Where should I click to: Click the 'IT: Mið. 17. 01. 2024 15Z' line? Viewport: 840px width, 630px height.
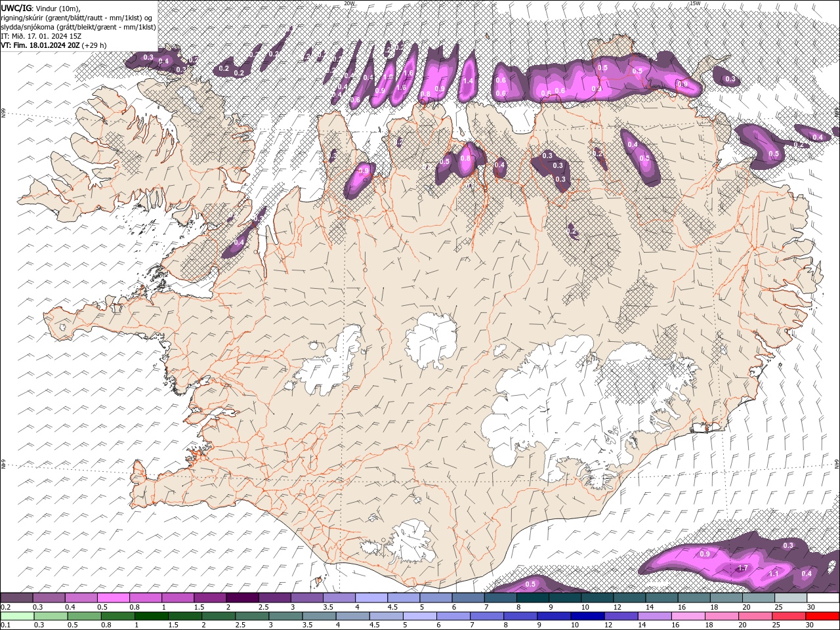click(41, 36)
